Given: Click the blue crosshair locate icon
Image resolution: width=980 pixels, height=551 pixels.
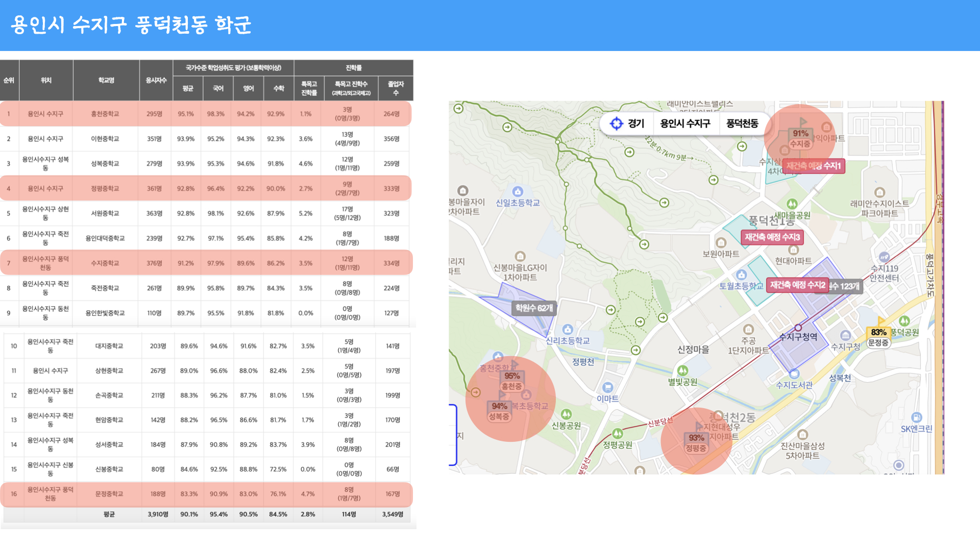Looking at the screenshot, I should [617, 123].
